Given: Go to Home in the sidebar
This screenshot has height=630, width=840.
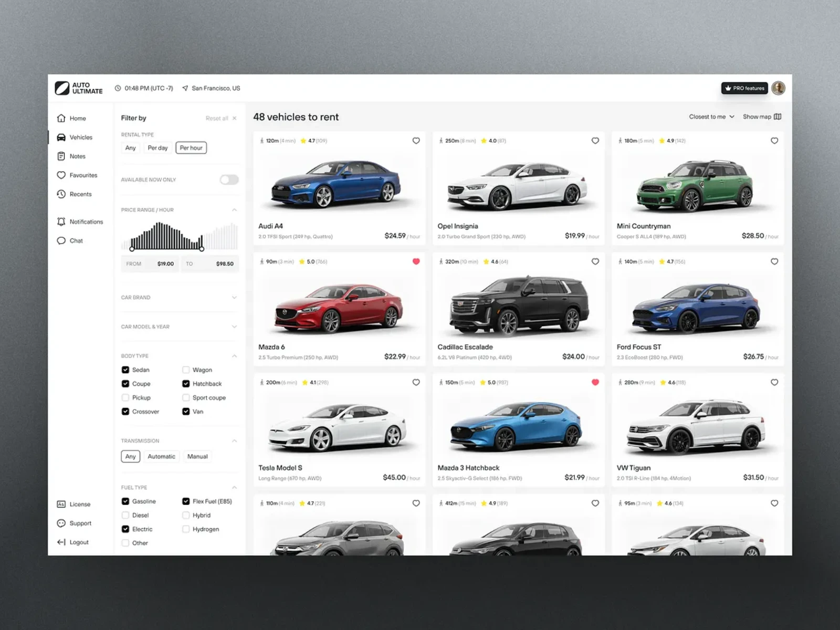Looking at the screenshot, I should tap(71, 118).
